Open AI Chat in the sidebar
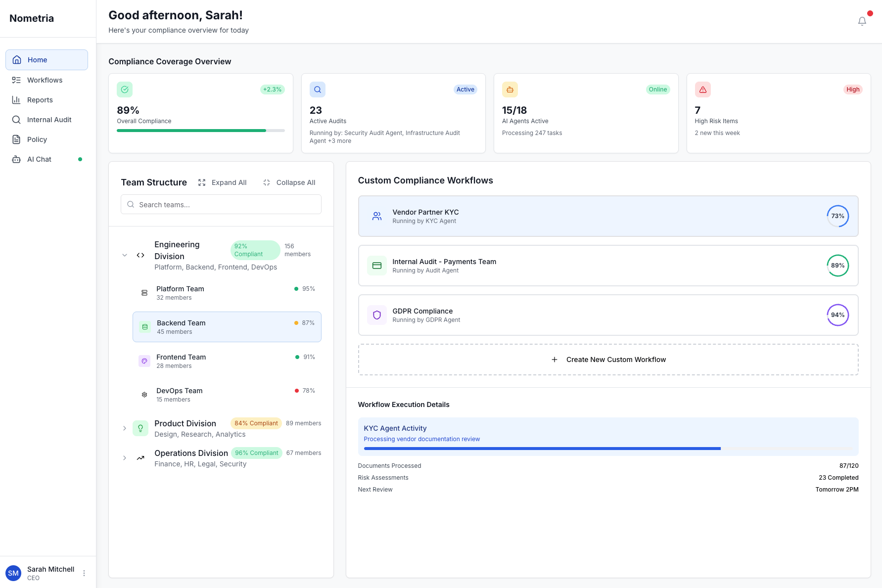The width and height of the screenshot is (882, 588). tap(47, 159)
